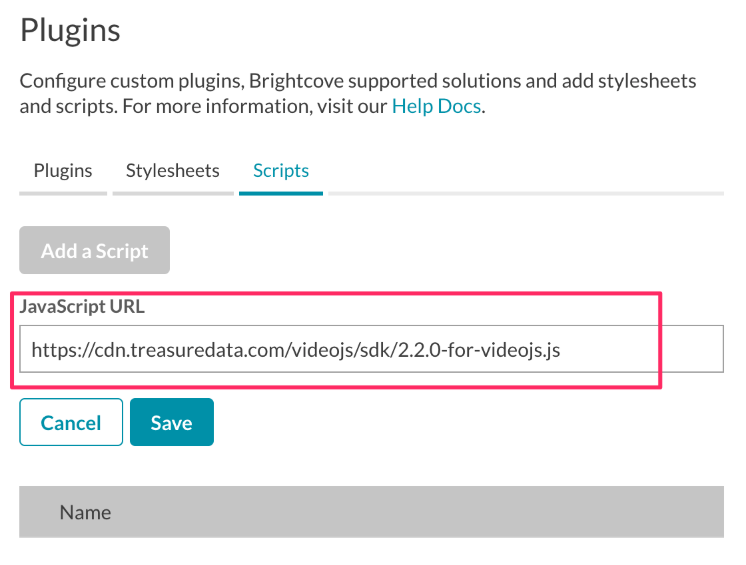Switch to the Plugins tab

[x=63, y=170]
